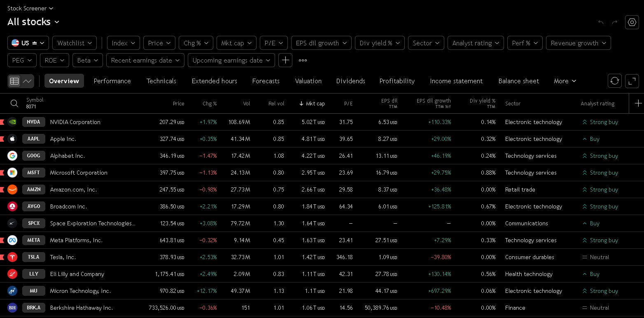Image resolution: width=644 pixels, height=318 pixels.
Task: Click the Micron logo icon
Action: click(x=12, y=291)
